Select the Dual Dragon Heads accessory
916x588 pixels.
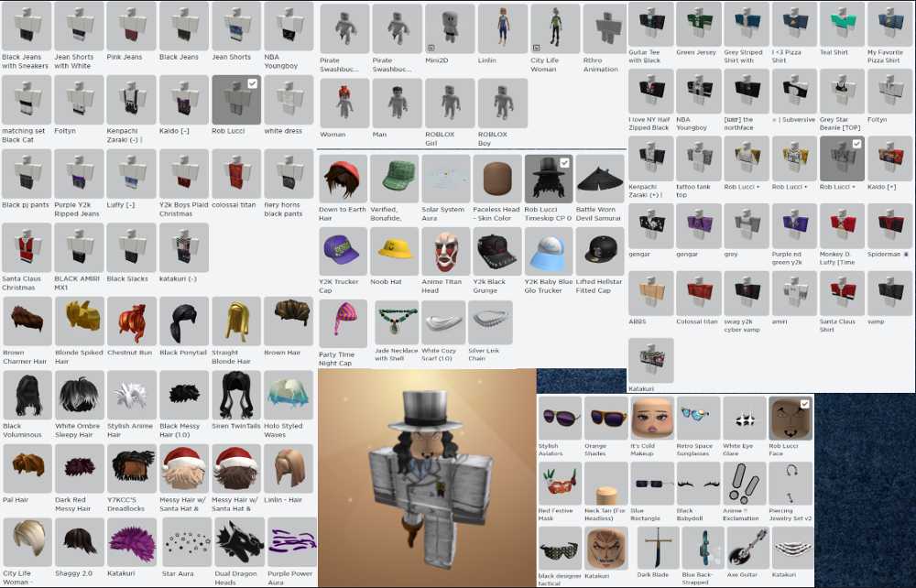(239, 542)
